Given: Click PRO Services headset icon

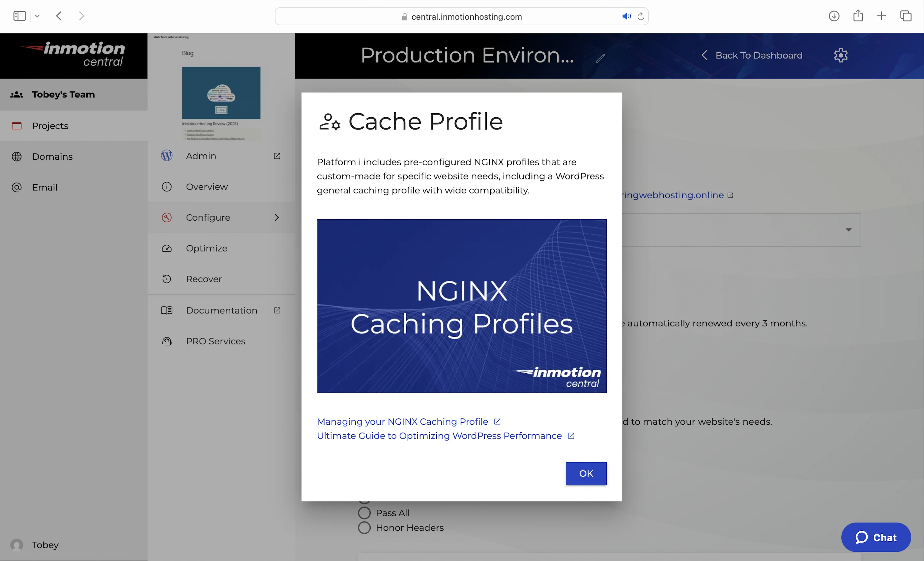Looking at the screenshot, I should pos(166,341).
